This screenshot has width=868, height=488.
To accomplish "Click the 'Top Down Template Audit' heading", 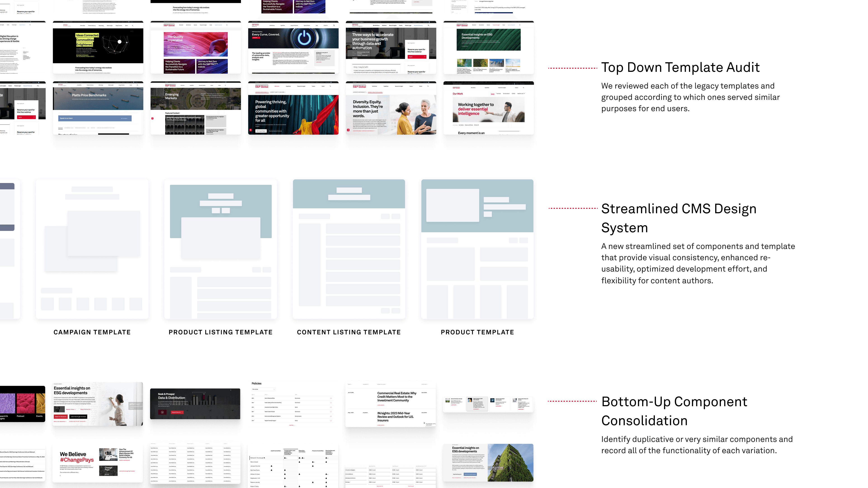I will (x=681, y=68).
